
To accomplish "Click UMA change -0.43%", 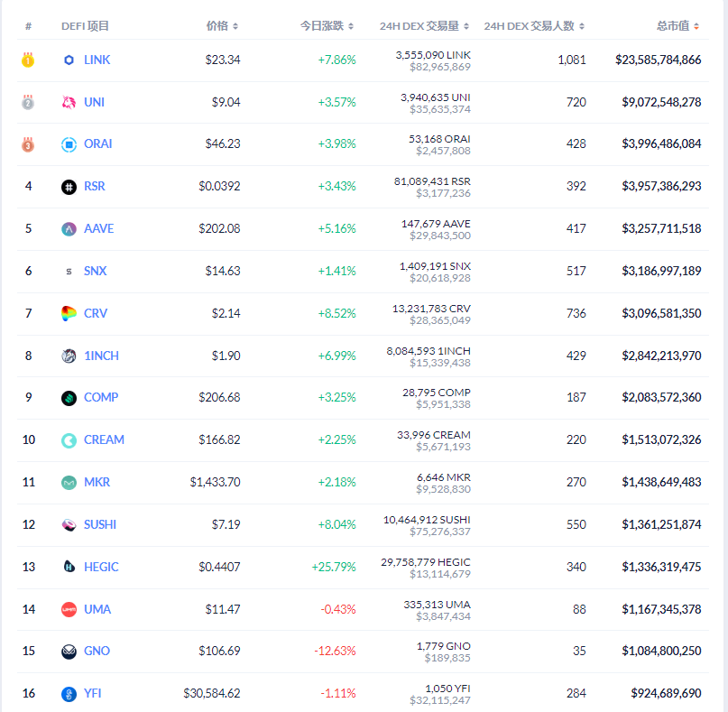I will pyautogui.click(x=338, y=609).
